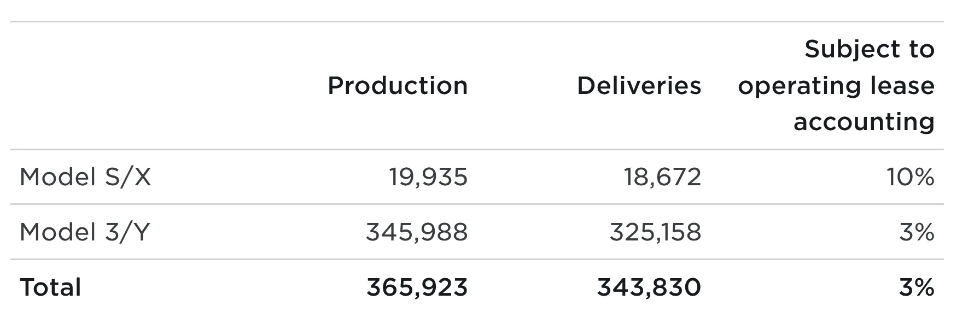The width and height of the screenshot is (980, 335).
Task: Click the empty top-left header cell
Action: click(137, 86)
